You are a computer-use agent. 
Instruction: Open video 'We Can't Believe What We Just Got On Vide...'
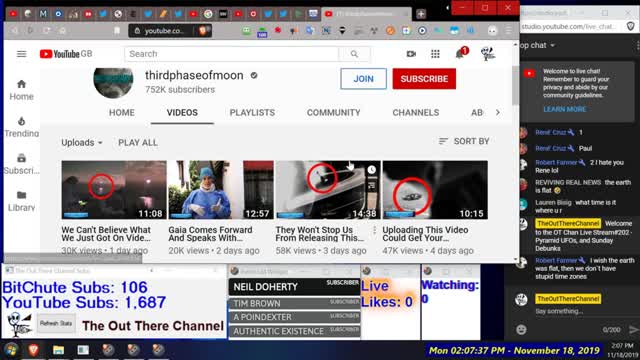pyautogui.click(x=106, y=234)
